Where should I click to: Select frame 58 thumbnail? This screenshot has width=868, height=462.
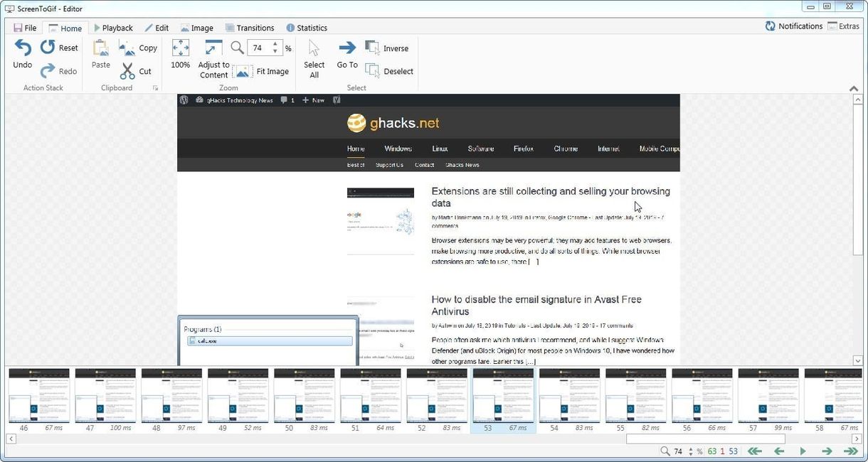(x=833, y=400)
